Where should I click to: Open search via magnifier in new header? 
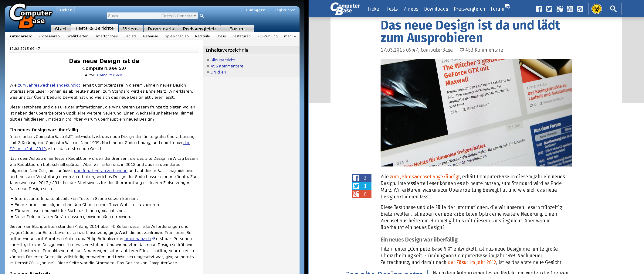click(613, 9)
